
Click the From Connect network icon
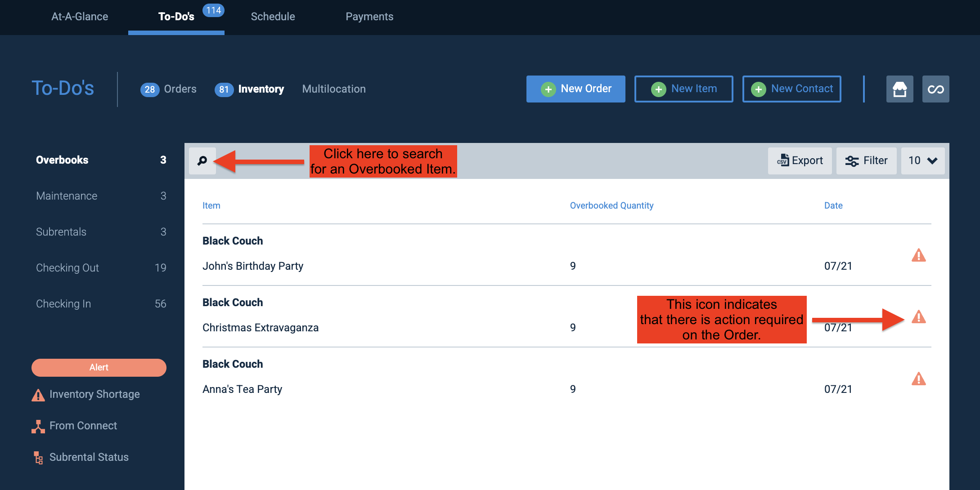[38, 426]
